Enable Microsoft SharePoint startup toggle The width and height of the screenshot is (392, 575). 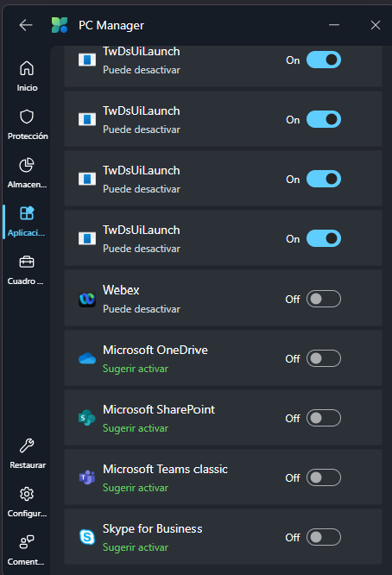coord(324,418)
